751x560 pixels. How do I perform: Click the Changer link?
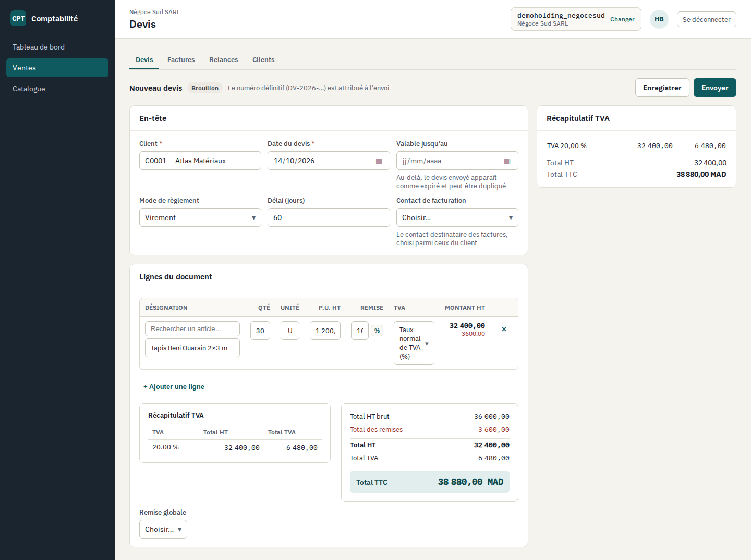pos(622,19)
